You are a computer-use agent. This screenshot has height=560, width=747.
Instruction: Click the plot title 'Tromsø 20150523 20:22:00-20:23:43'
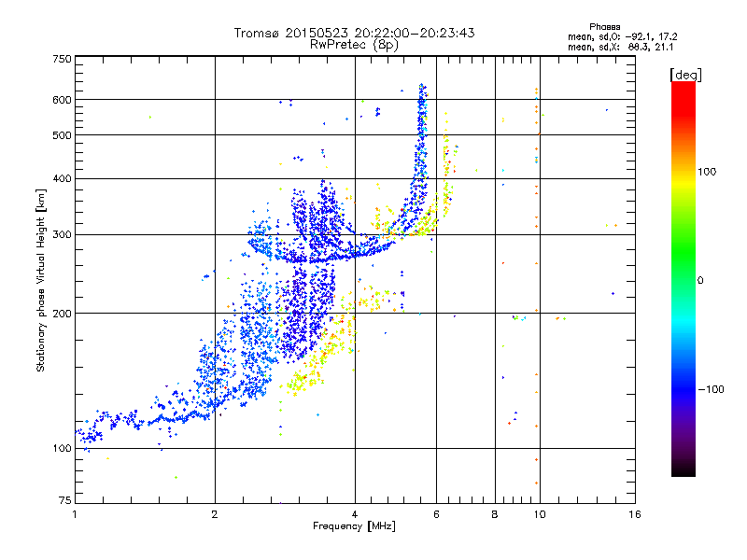click(x=354, y=33)
